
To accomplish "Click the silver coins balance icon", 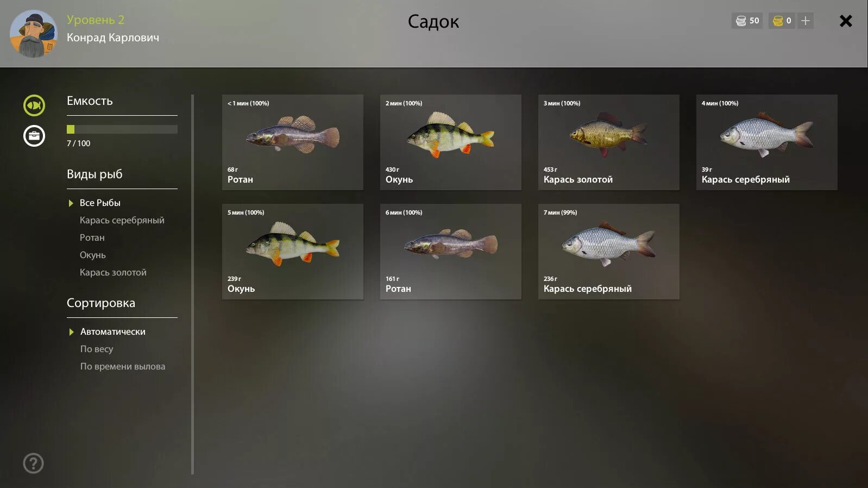I will 741,21.
